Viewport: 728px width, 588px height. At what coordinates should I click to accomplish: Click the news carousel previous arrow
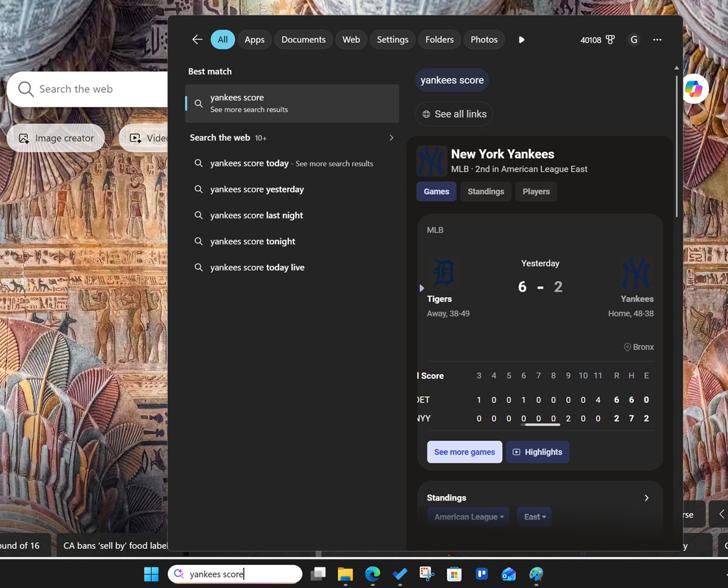[x=721, y=514]
